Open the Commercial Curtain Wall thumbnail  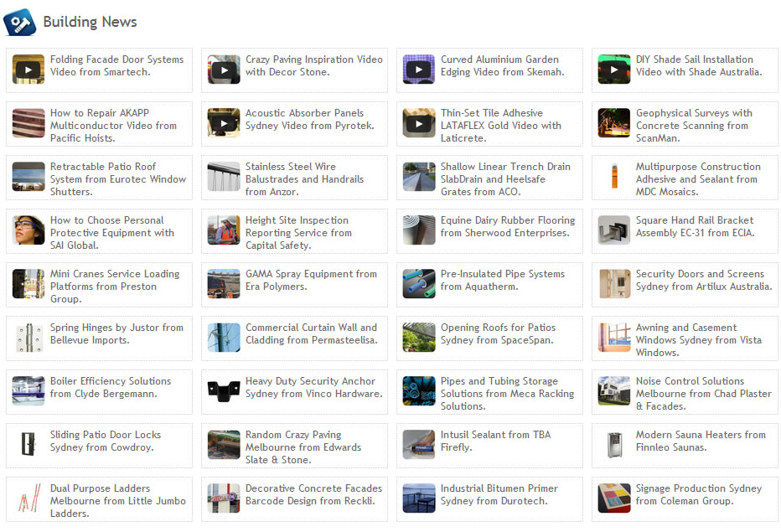click(x=224, y=338)
